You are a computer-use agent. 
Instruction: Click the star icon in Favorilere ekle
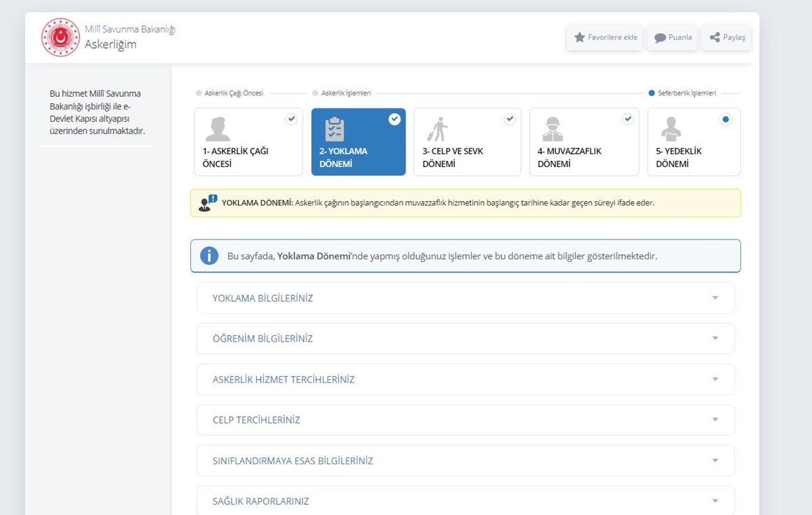pyautogui.click(x=579, y=38)
